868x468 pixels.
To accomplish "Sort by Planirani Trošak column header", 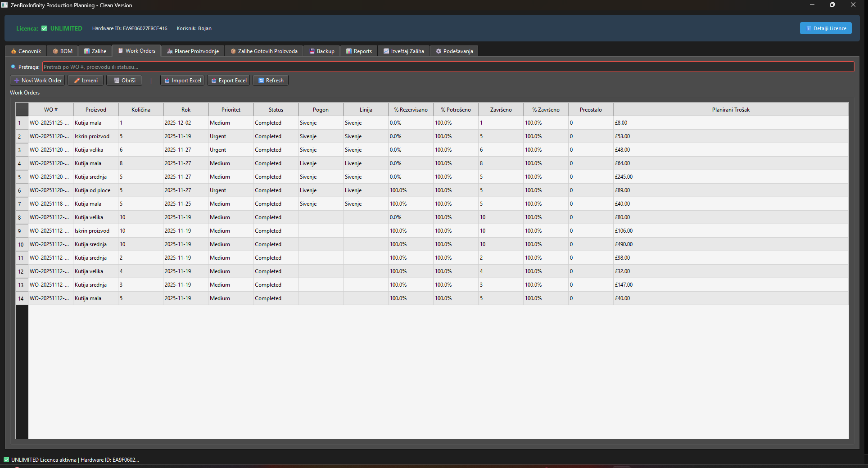I will pyautogui.click(x=731, y=110).
